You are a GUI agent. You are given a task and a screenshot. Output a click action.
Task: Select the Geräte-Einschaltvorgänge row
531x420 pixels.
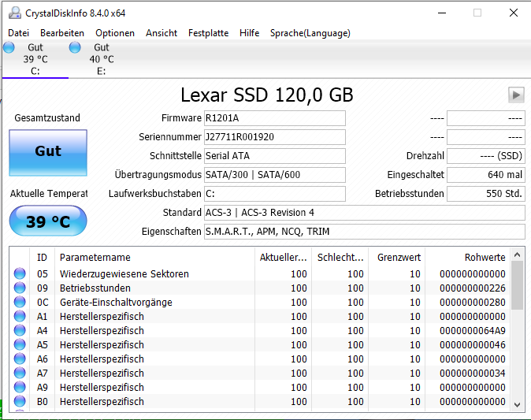pyautogui.click(x=260, y=302)
